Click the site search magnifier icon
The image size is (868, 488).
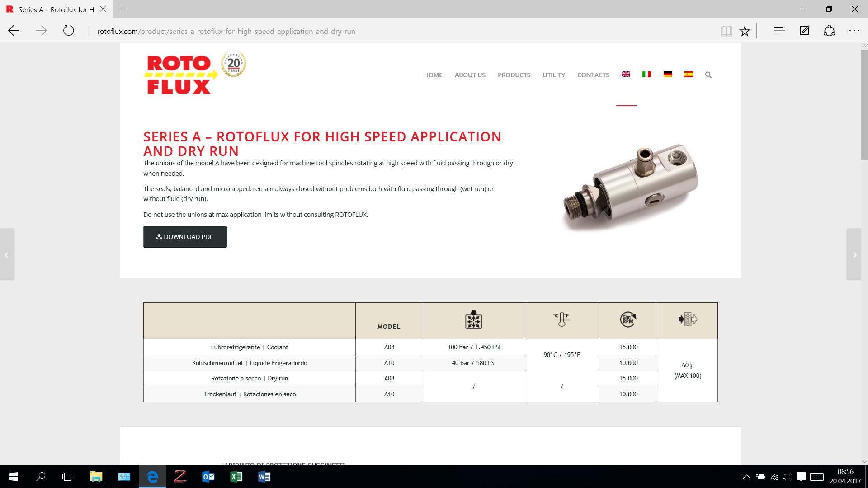708,75
